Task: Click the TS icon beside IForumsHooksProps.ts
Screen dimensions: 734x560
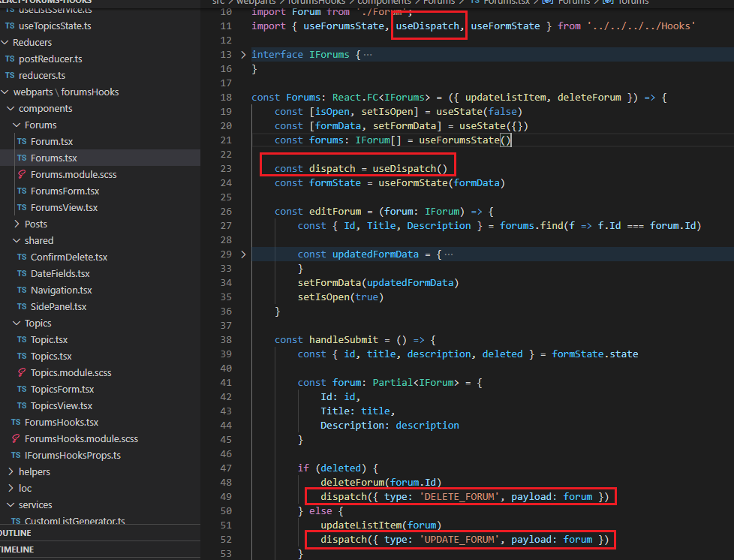Action: [x=15, y=456]
